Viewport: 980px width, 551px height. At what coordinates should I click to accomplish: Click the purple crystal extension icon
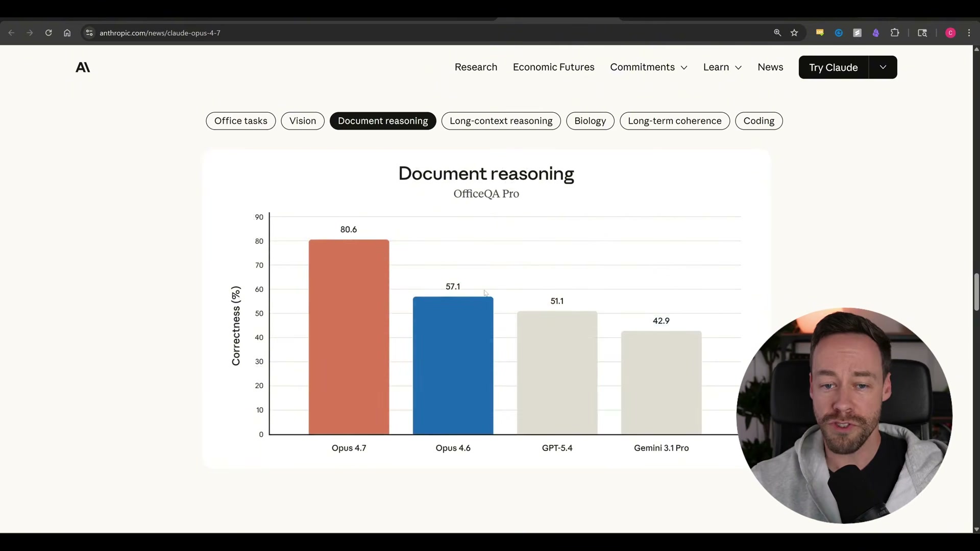[x=876, y=33]
